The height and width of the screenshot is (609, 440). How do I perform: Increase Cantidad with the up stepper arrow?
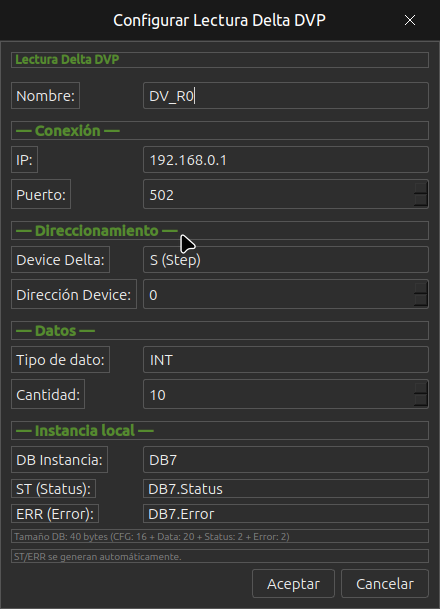point(421,388)
